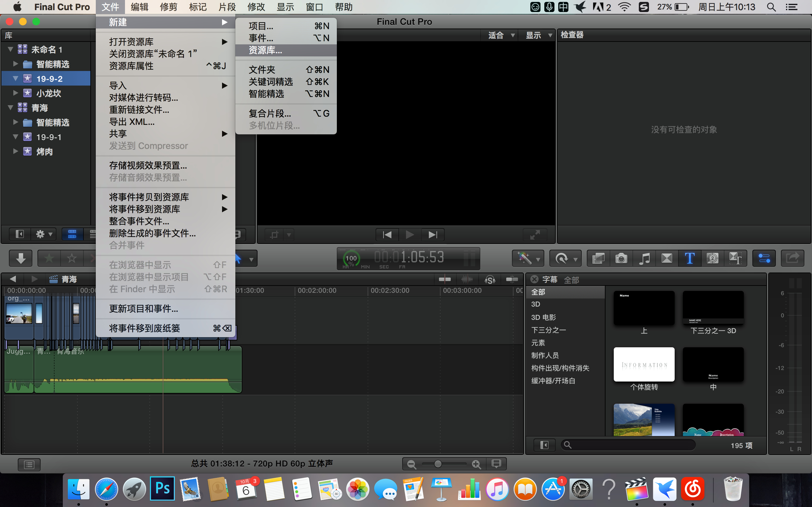Click the Enhancements magic wand icon
The height and width of the screenshot is (507, 812).
(x=524, y=259)
